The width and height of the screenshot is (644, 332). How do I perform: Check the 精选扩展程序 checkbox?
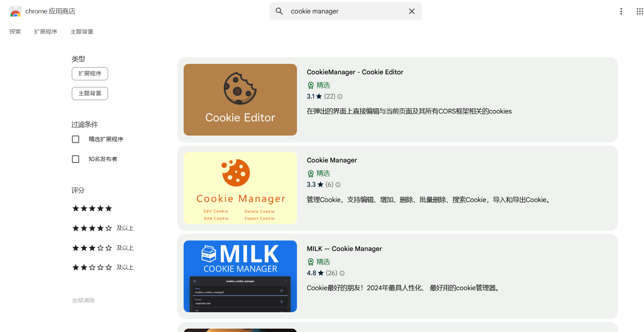[x=76, y=139]
